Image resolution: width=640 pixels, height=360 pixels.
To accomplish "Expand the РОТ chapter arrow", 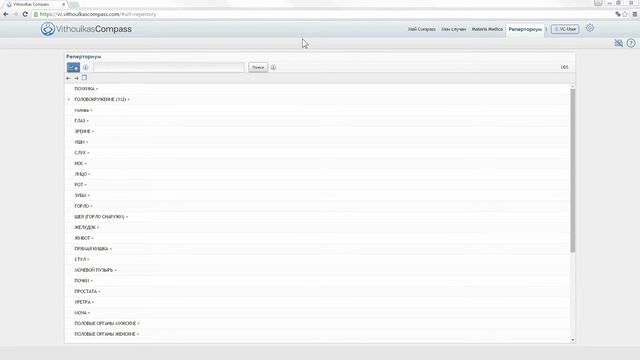I will (x=86, y=185).
